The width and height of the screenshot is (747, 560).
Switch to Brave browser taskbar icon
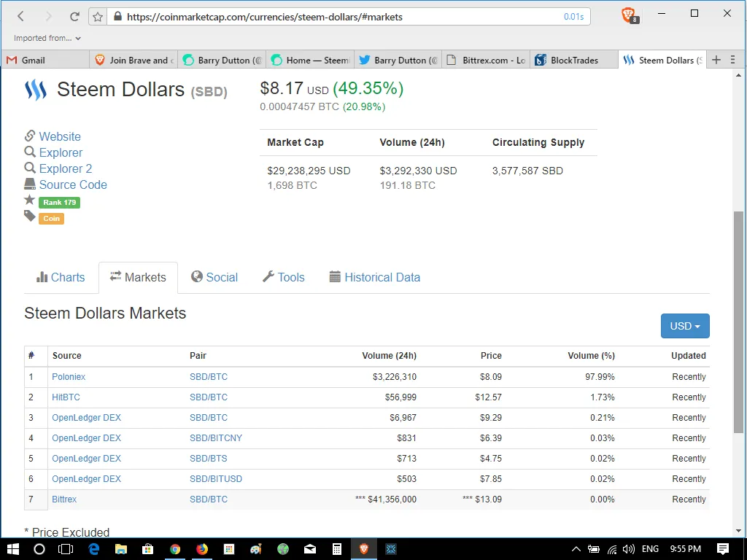(x=363, y=549)
